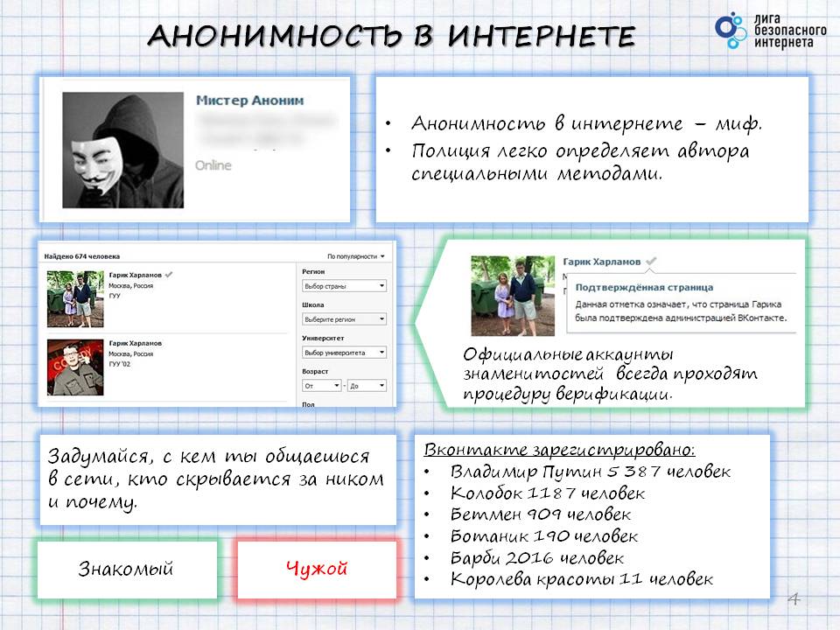Click the Вконтакте зарегистрировано heading
The width and height of the screenshot is (840, 630).
[x=559, y=450]
